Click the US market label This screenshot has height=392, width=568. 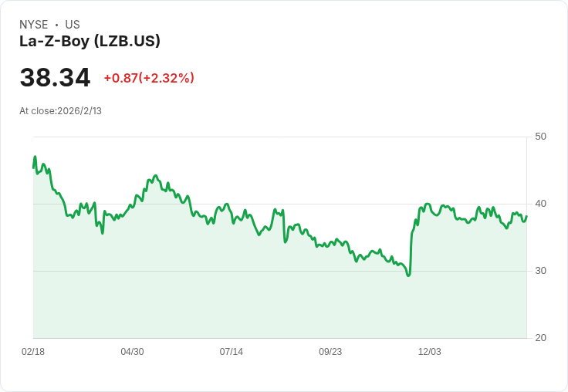(x=73, y=25)
